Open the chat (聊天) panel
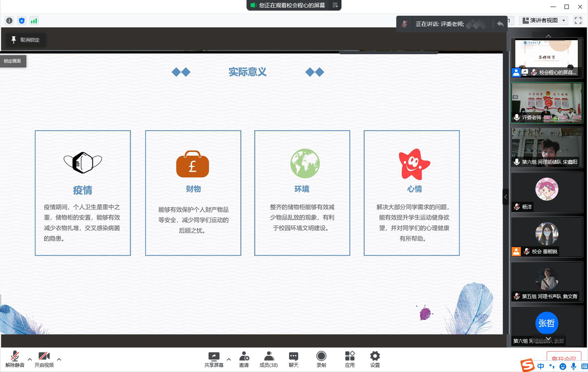This screenshot has width=588, height=372. coord(293,359)
